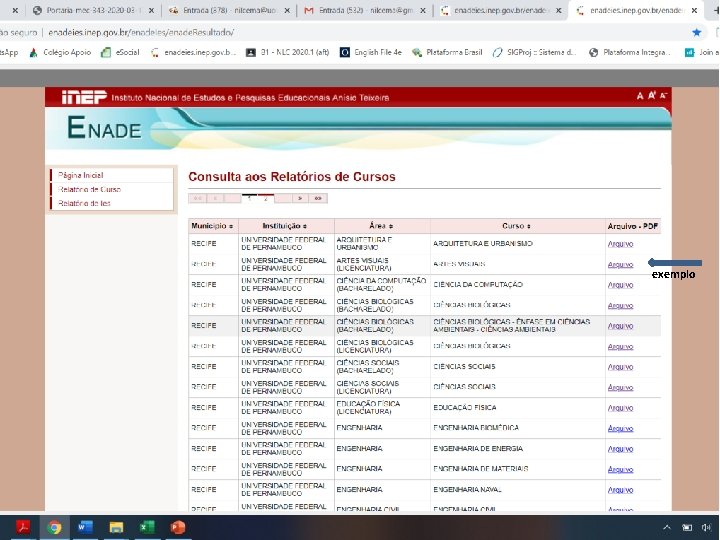Sort table by Instituição column
The height and width of the screenshot is (540, 720).
point(285,226)
